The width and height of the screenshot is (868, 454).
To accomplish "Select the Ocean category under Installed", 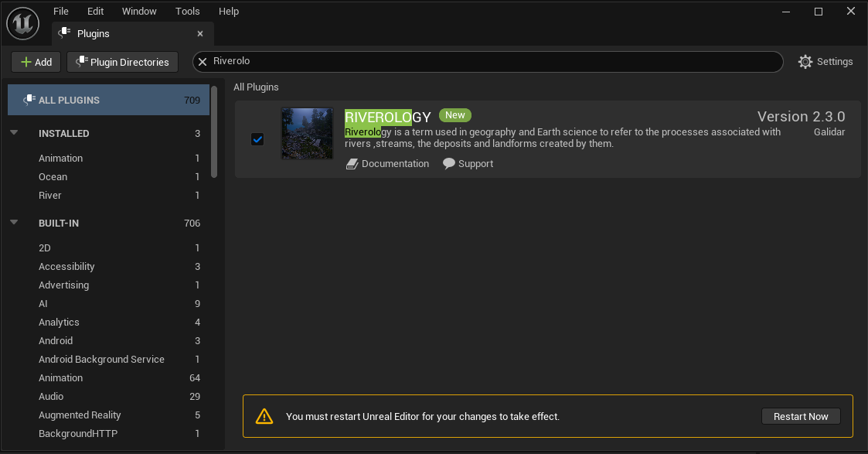I will coord(53,176).
